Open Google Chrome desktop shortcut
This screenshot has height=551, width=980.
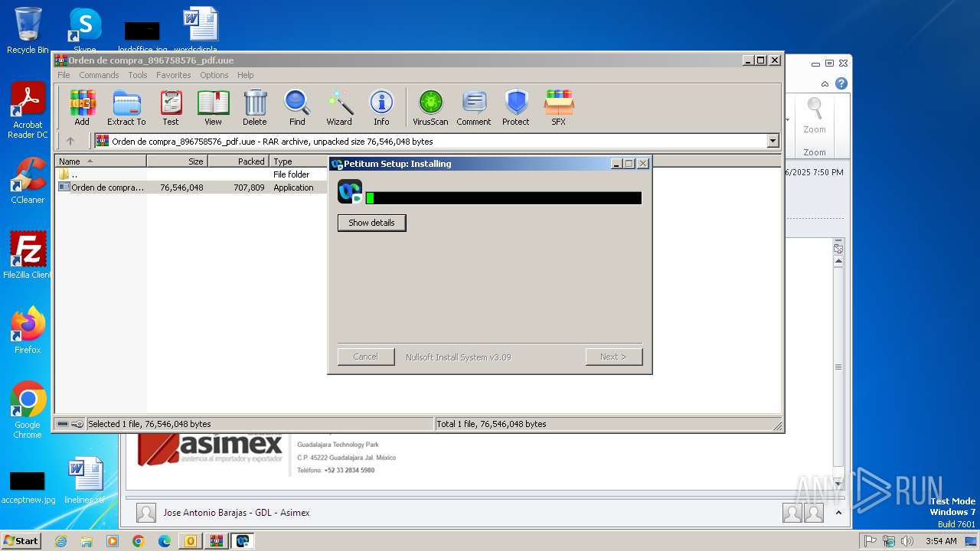[x=28, y=409]
